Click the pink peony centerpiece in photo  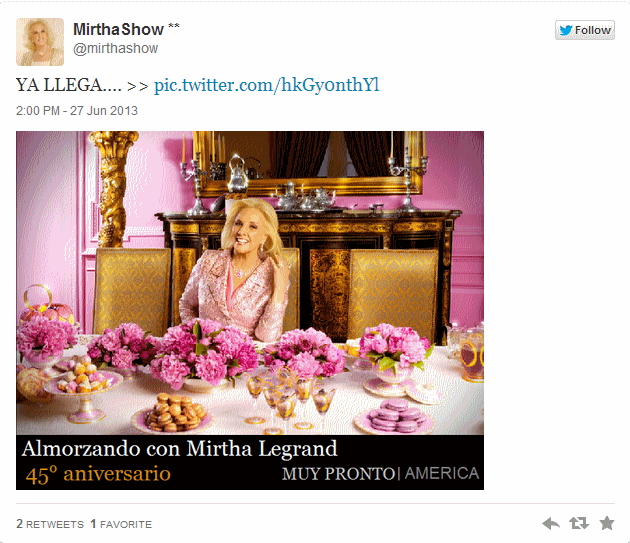tap(205, 354)
